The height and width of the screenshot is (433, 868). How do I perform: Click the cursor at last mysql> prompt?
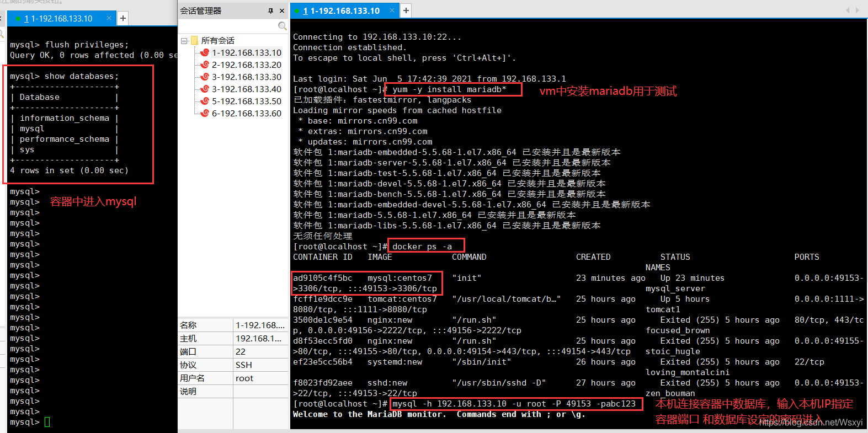click(x=47, y=422)
